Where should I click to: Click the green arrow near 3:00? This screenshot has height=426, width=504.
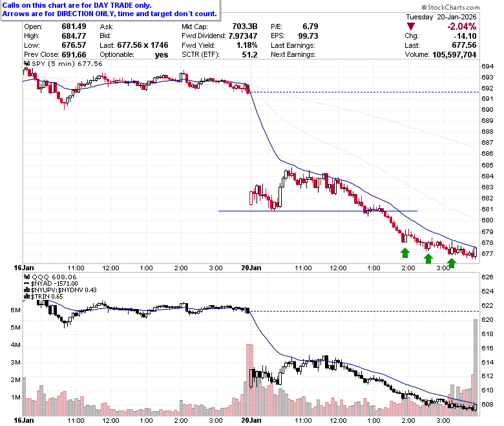pyautogui.click(x=452, y=263)
